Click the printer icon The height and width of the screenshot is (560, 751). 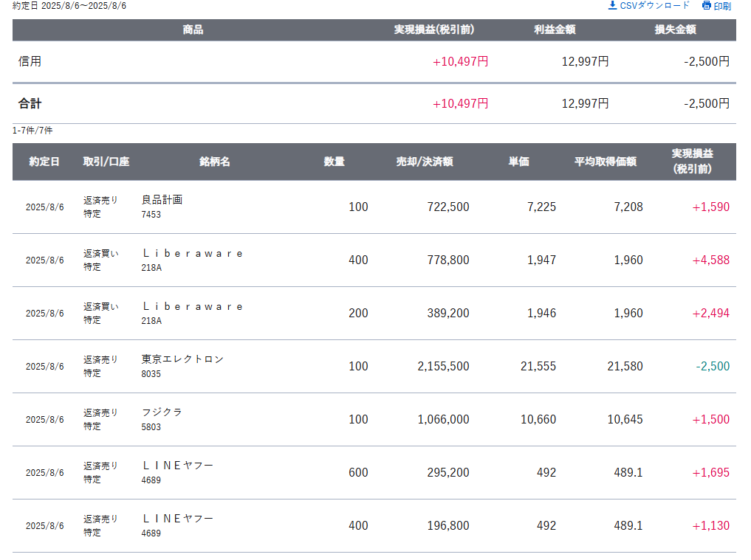(707, 5)
